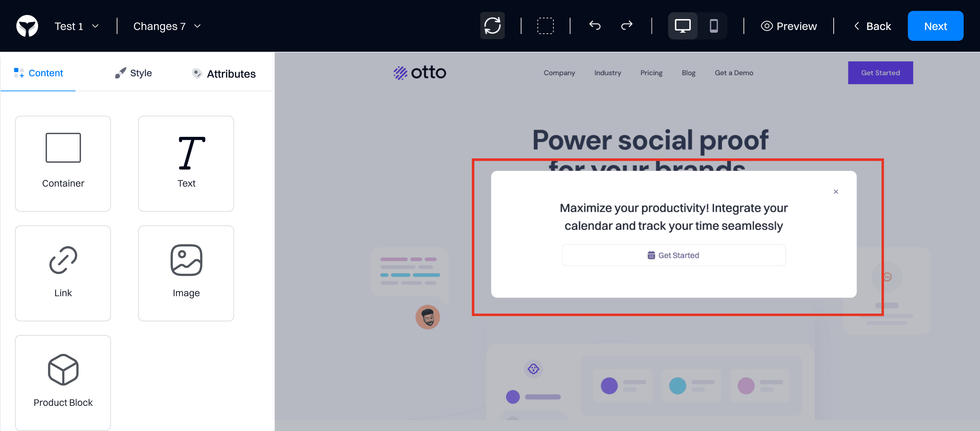Switch to desktop view mode

[x=683, y=26]
